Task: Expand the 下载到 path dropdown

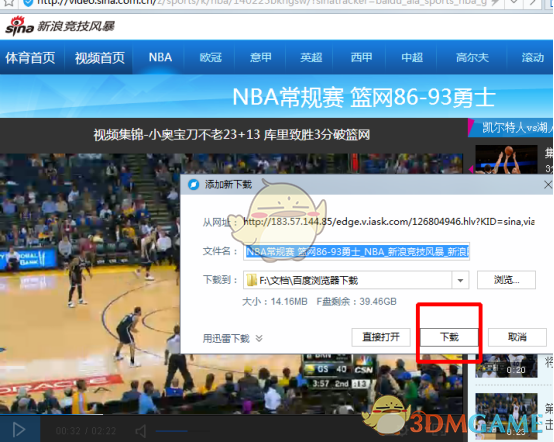Action: coord(460,281)
